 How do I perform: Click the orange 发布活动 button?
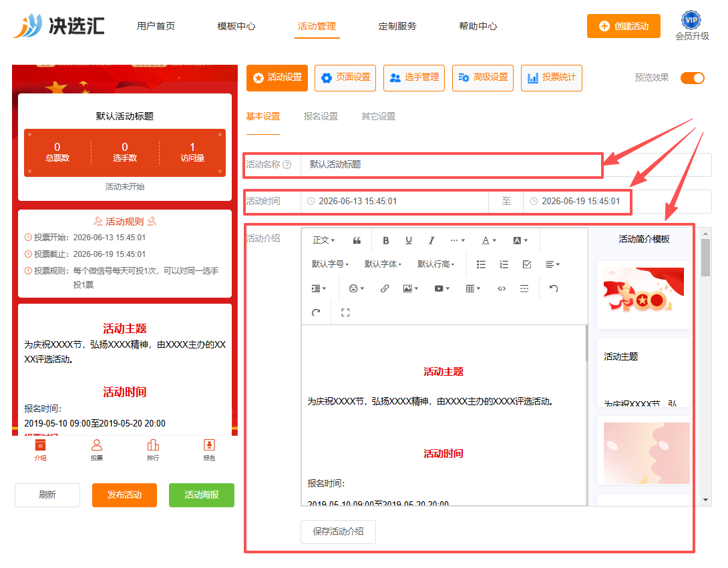(x=124, y=495)
